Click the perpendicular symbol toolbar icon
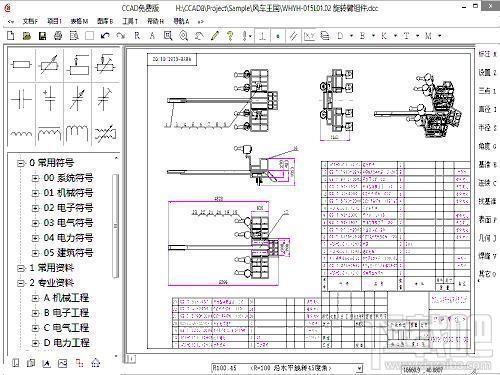 [x=262, y=36]
